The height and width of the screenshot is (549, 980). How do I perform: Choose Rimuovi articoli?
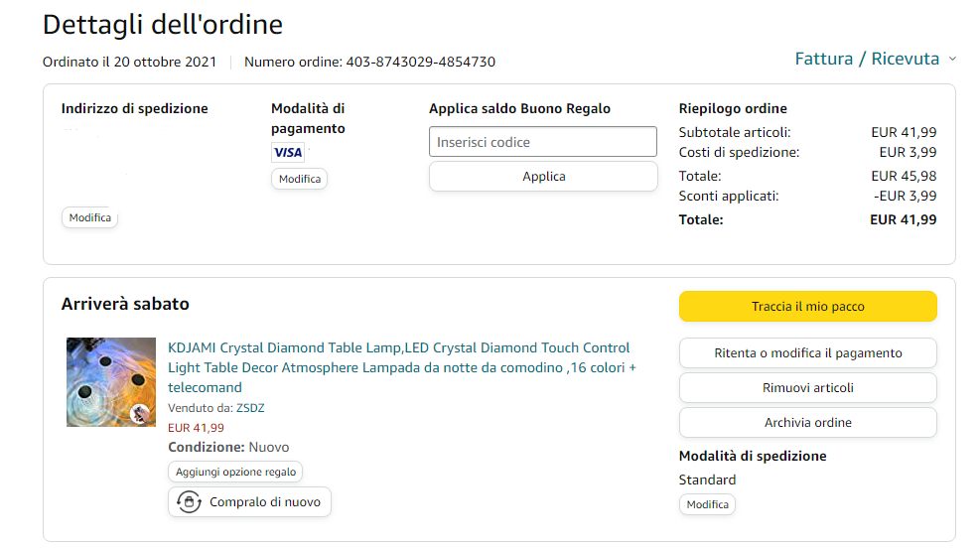point(807,388)
